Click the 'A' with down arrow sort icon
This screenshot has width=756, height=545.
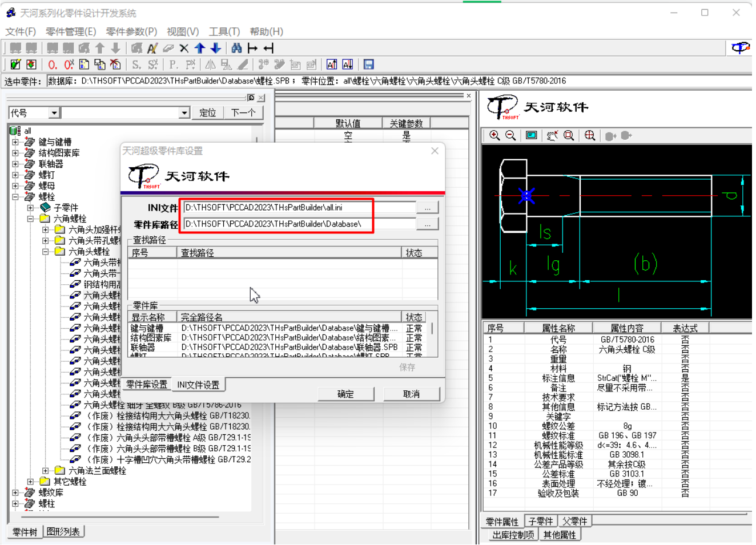coord(348,64)
